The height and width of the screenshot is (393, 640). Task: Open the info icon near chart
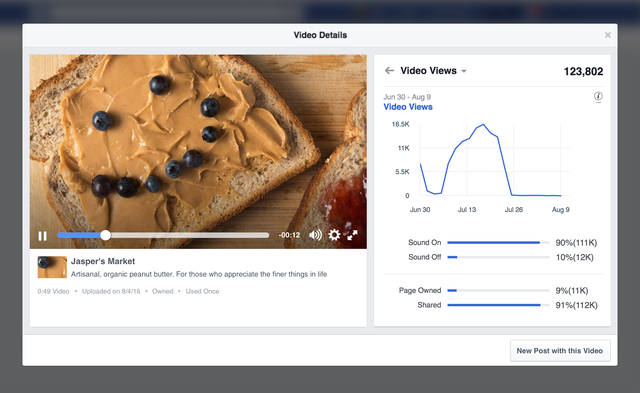click(x=598, y=97)
